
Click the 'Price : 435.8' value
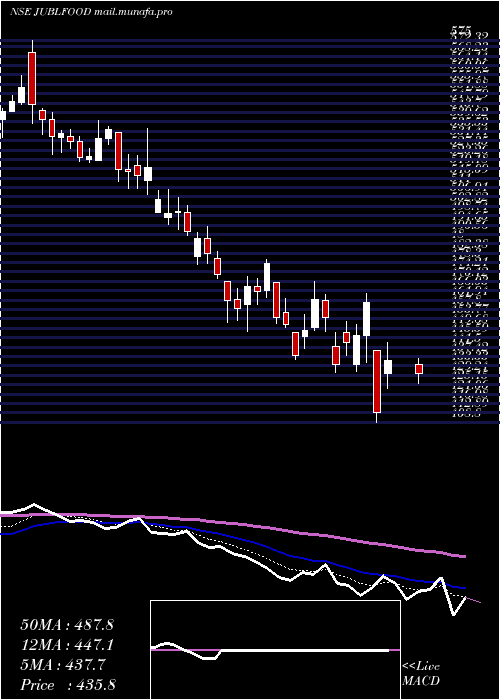tap(68, 685)
